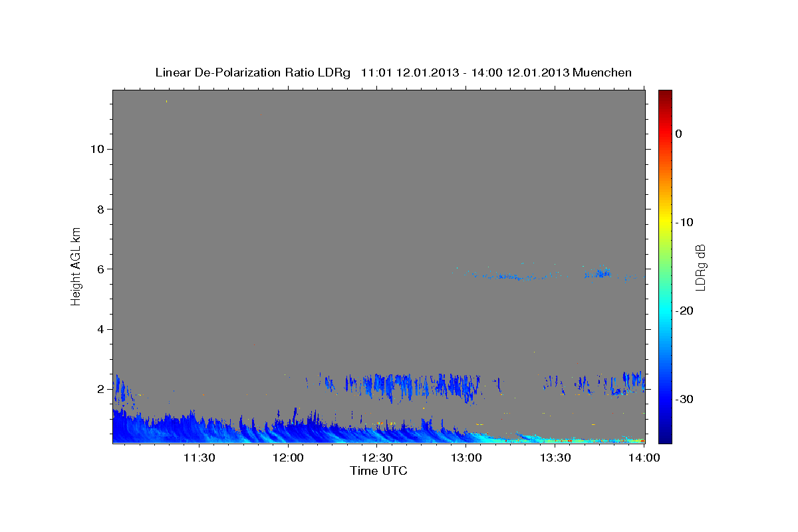798x532 pixels.
Task: Click the height tick label 2
Action: pos(100,389)
